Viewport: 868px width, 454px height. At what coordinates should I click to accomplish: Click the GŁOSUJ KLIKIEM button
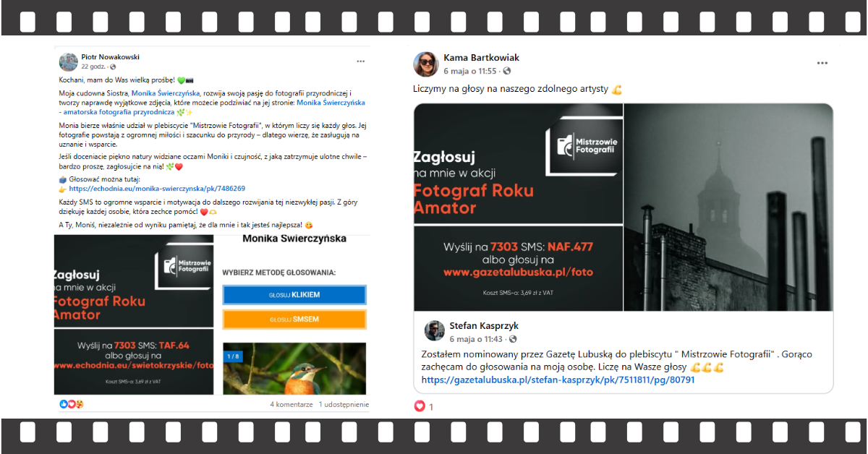pyautogui.click(x=294, y=295)
